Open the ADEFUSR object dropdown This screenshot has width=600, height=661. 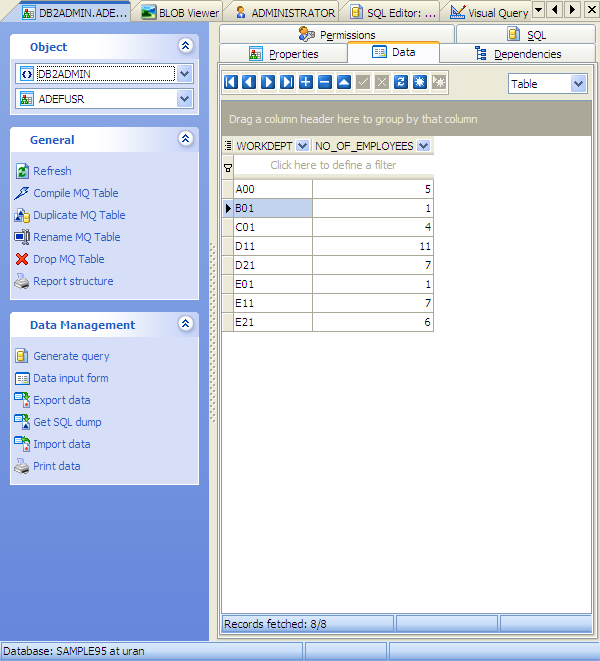click(x=184, y=99)
